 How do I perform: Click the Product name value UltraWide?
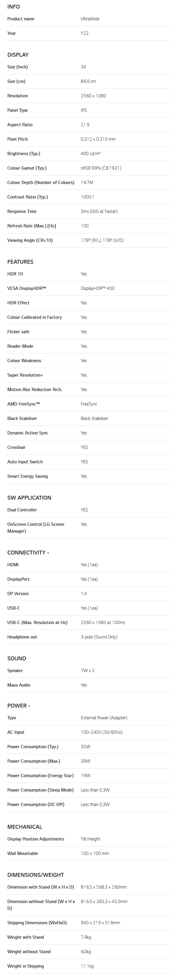(x=90, y=19)
